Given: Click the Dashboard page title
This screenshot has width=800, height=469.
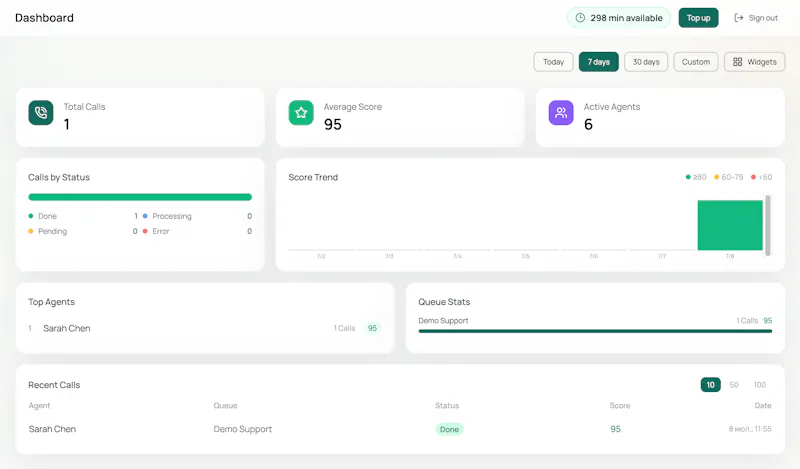Looking at the screenshot, I should [x=44, y=18].
